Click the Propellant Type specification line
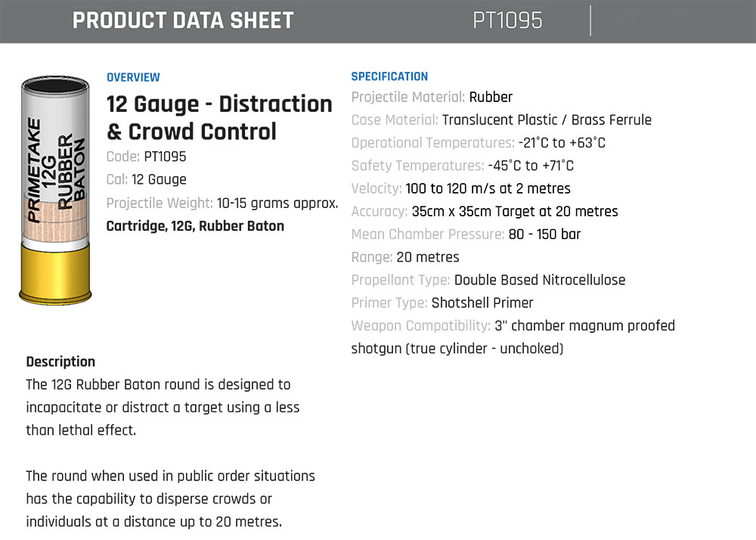Screen dimensions: 756x540 (488, 280)
